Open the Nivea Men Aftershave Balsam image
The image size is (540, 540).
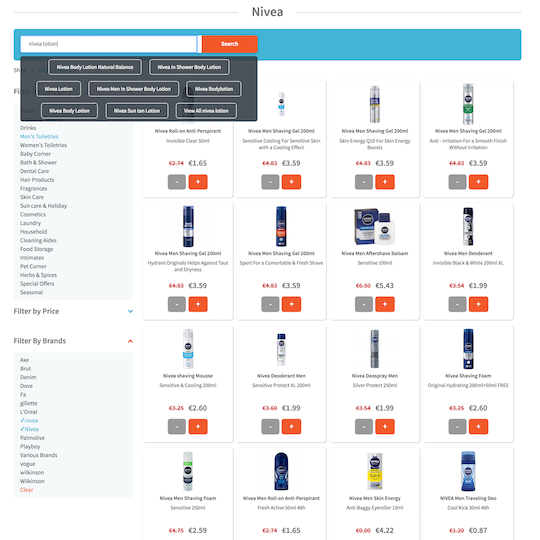[375, 226]
